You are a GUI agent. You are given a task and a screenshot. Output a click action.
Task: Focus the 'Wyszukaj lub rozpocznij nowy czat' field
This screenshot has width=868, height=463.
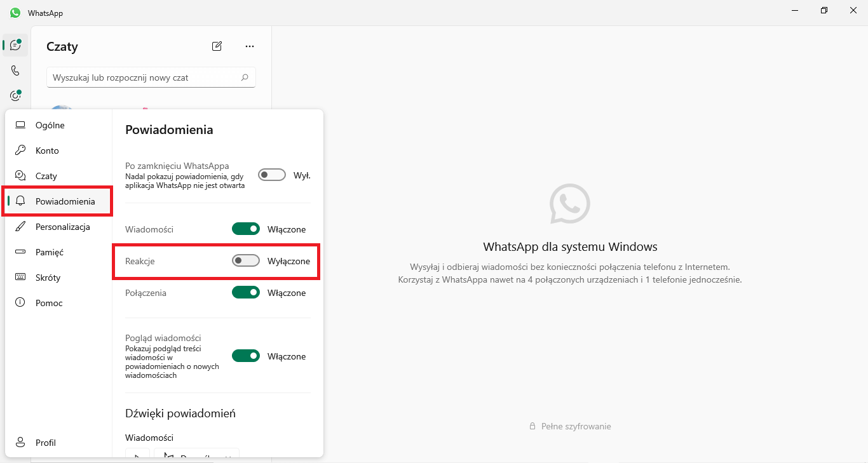pyautogui.click(x=151, y=77)
